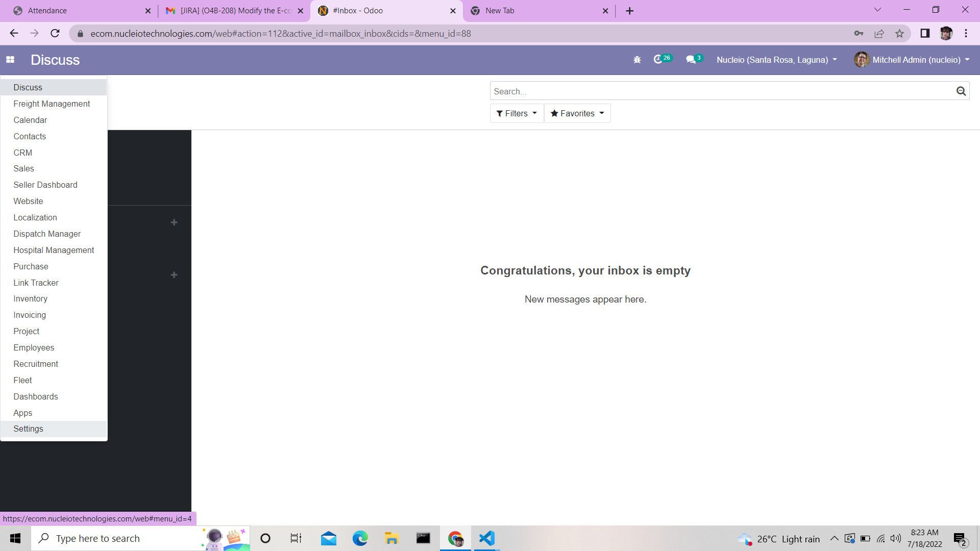Open Recruitment from apps menu
Image resolution: width=980 pixels, height=551 pixels.
point(54,364)
